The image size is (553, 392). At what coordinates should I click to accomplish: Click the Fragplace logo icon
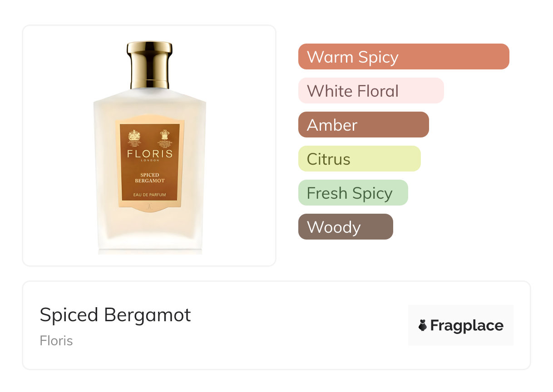coord(423,325)
